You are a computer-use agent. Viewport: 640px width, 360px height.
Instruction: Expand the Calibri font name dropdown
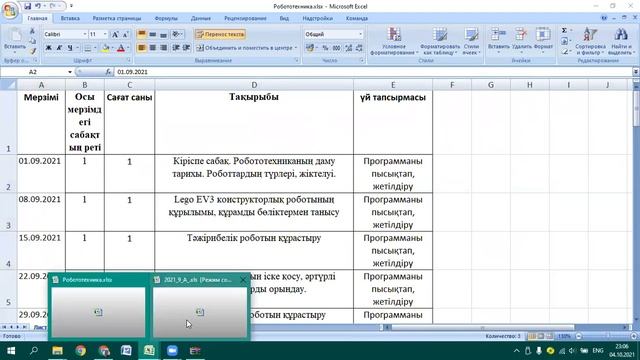[x=84, y=34]
